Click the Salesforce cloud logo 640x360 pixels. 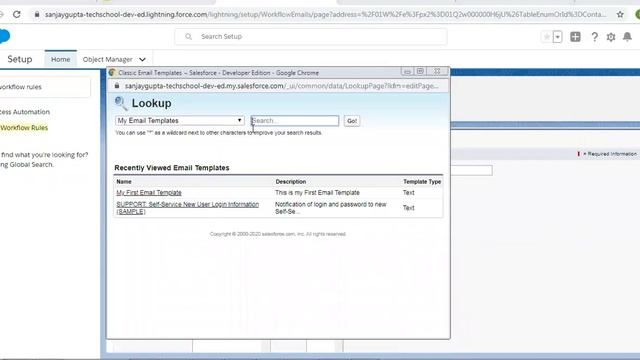click(x=4, y=36)
